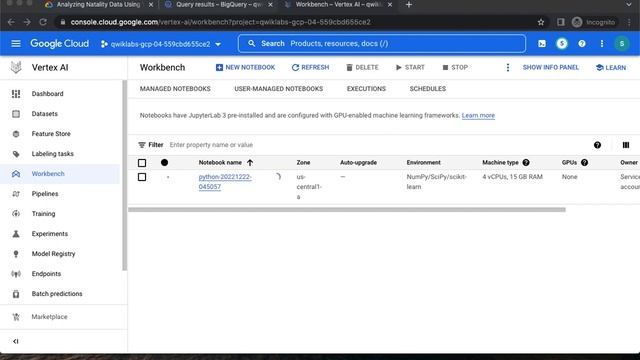Click STOP button
The image size is (640, 360).
pyautogui.click(x=455, y=67)
